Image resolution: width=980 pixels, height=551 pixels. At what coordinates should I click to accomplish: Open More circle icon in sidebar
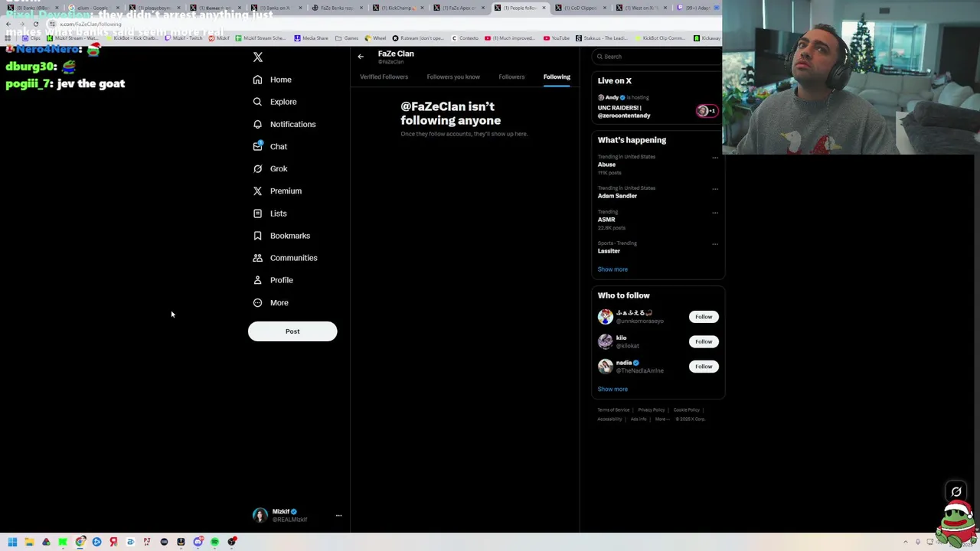(257, 302)
